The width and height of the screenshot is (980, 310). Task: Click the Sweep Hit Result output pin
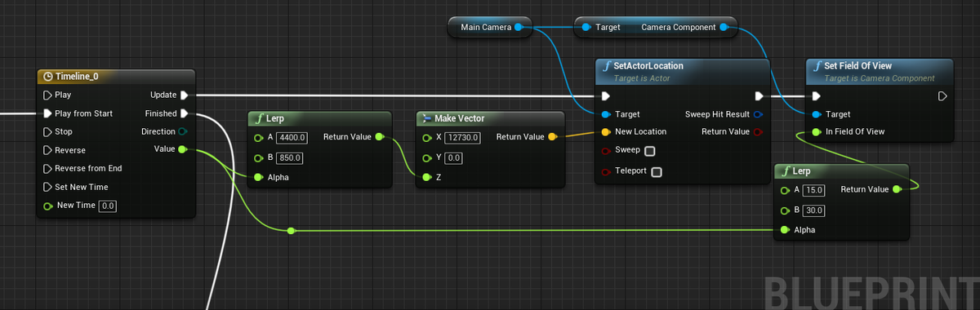[x=758, y=114]
